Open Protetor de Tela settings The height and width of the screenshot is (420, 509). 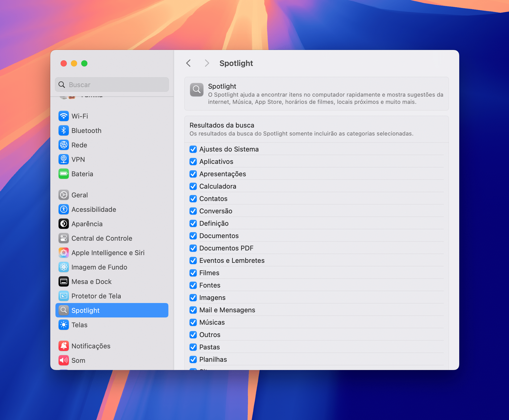click(x=112, y=296)
